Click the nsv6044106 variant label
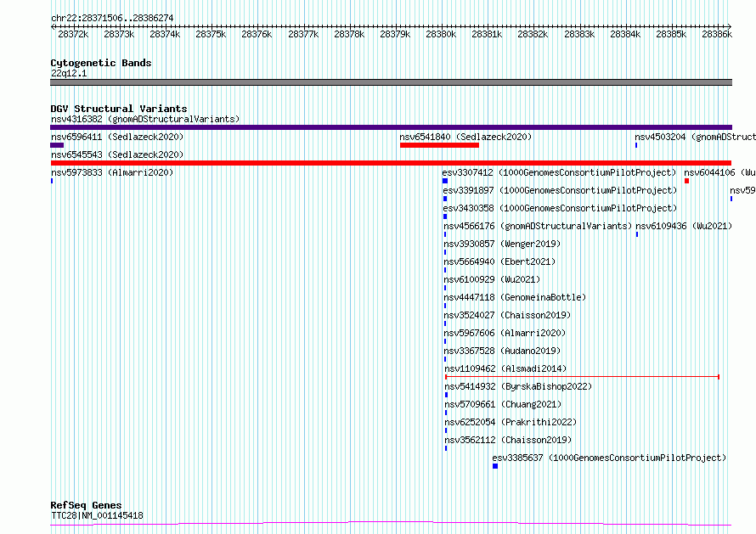Screen dimensions: 756x534 [x=719, y=172]
